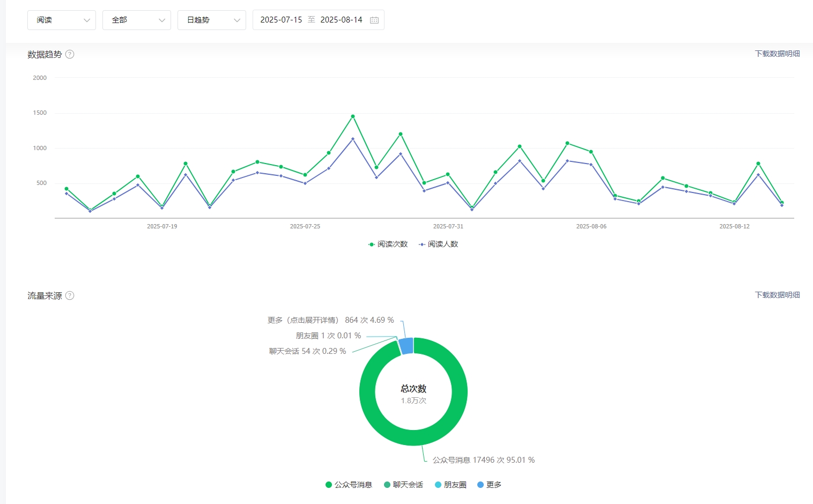This screenshot has height=504, width=813.
Task: Toggle 聊天会话 in pie legend
Action: point(403,485)
